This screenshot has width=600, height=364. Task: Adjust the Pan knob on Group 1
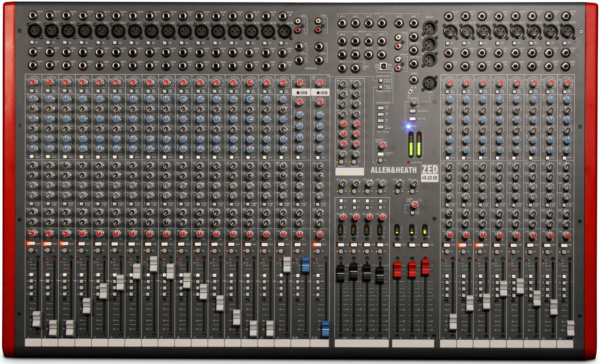tap(343, 217)
